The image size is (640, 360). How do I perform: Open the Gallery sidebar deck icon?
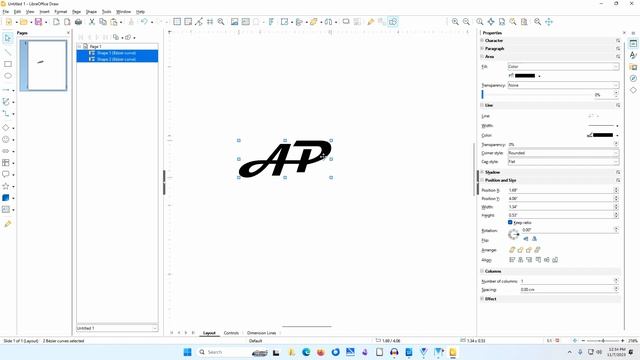point(633,67)
